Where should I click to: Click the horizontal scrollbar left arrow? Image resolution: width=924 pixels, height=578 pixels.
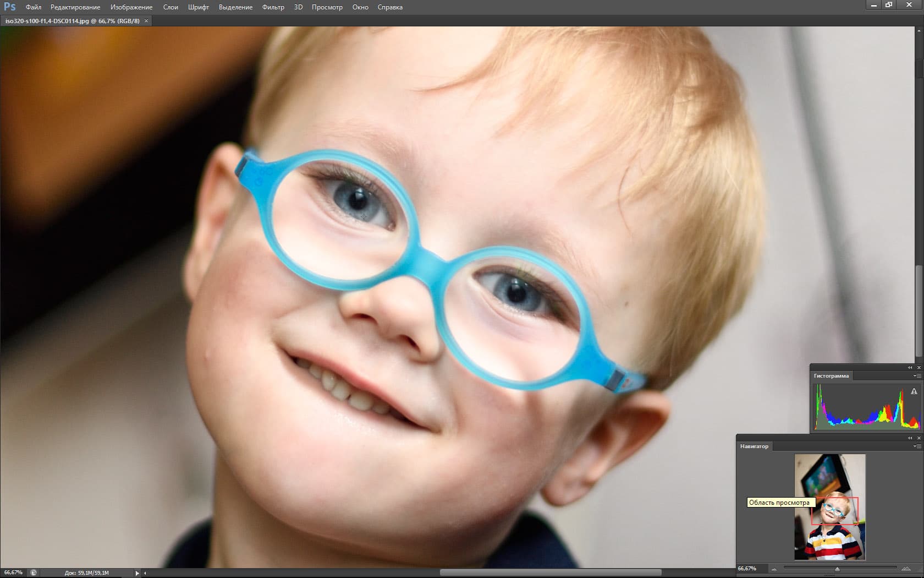pos(145,573)
